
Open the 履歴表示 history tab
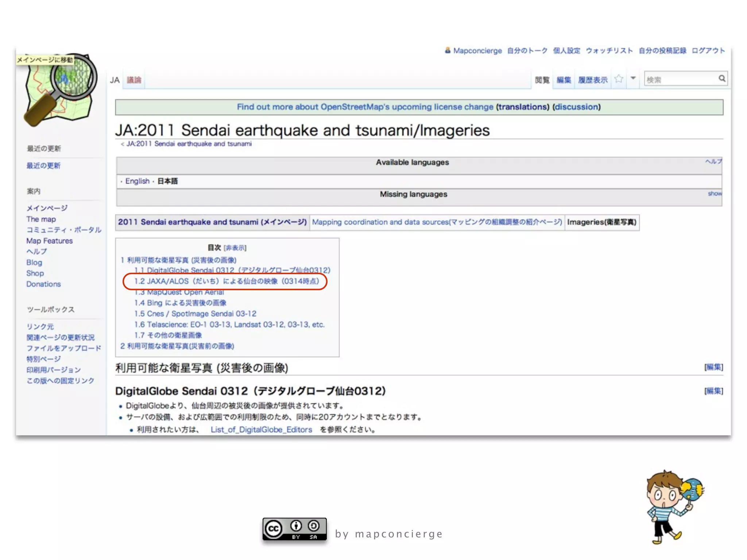[x=593, y=80]
